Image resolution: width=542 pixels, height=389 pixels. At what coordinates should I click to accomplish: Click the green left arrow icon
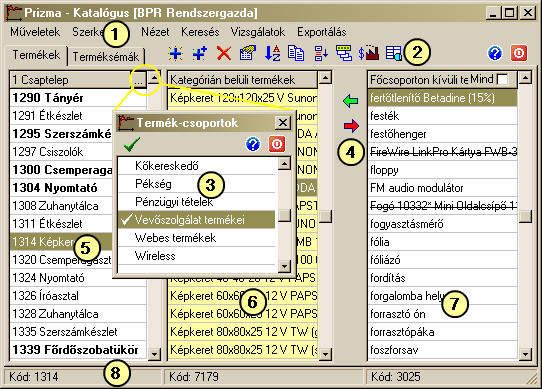pos(351,101)
